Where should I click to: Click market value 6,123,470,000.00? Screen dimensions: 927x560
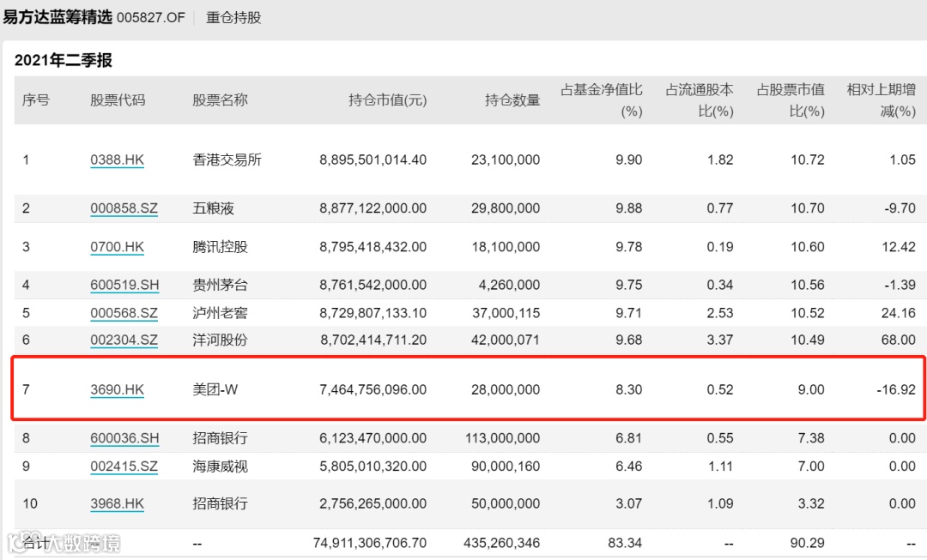pos(373,437)
